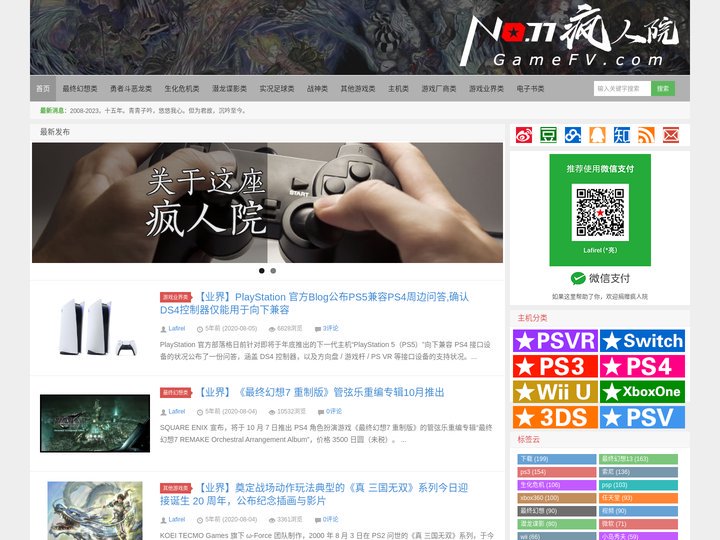Open the 实况足球类 menu item
The height and width of the screenshot is (540, 720).
pos(277,89)
